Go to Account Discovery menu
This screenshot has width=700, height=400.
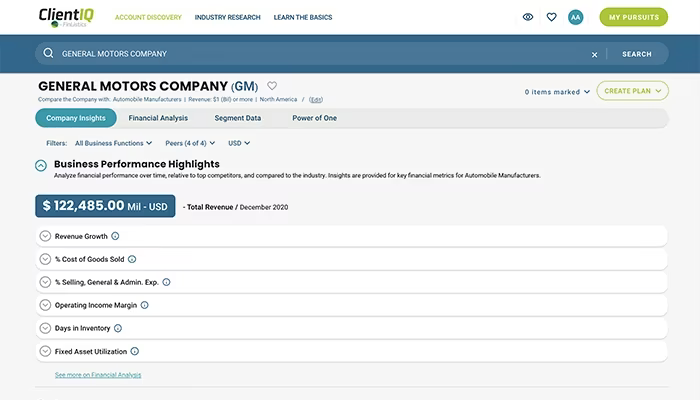(x=148, y=17)
